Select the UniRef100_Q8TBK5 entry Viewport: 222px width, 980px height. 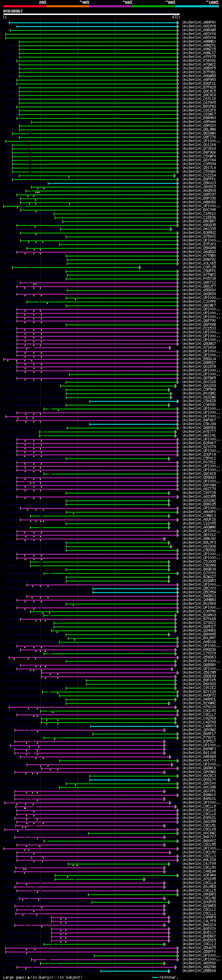point(199,378)
